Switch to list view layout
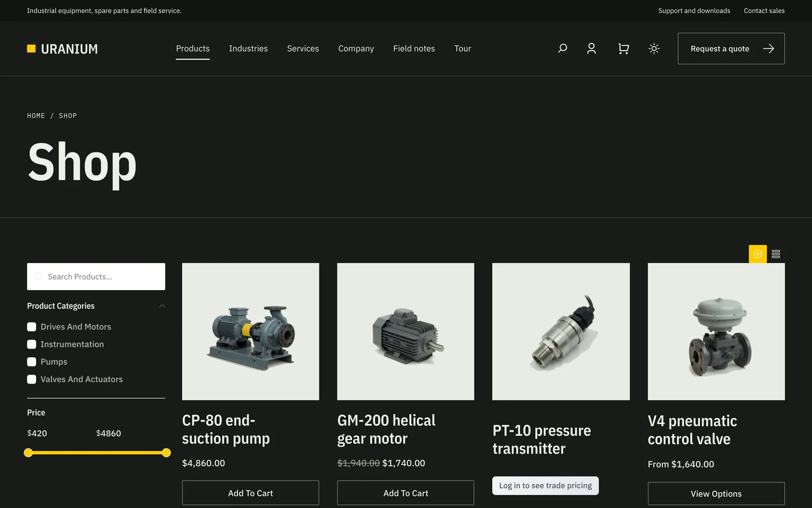The height and width of the screenshot is (508, 812). 776,254
